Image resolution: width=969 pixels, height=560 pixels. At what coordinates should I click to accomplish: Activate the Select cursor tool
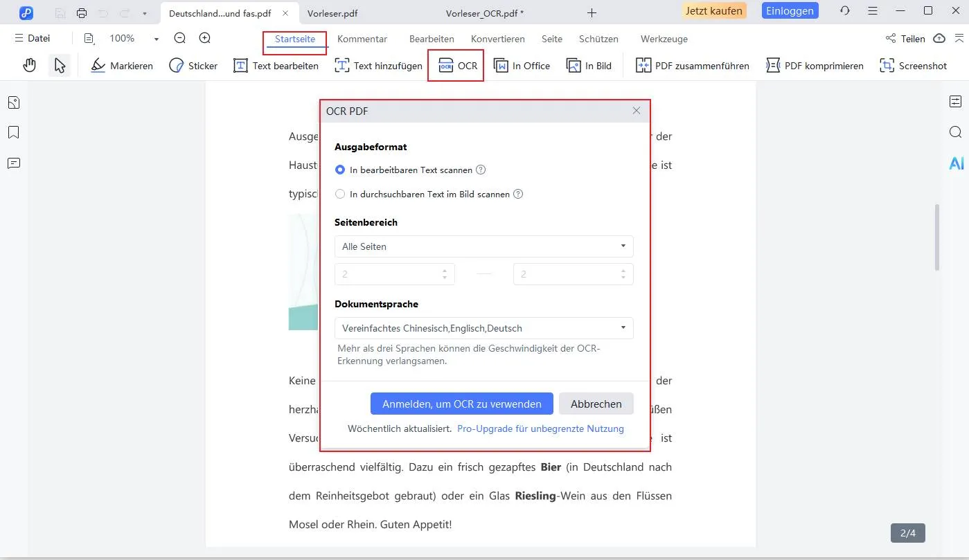click(x=60, y=66)
